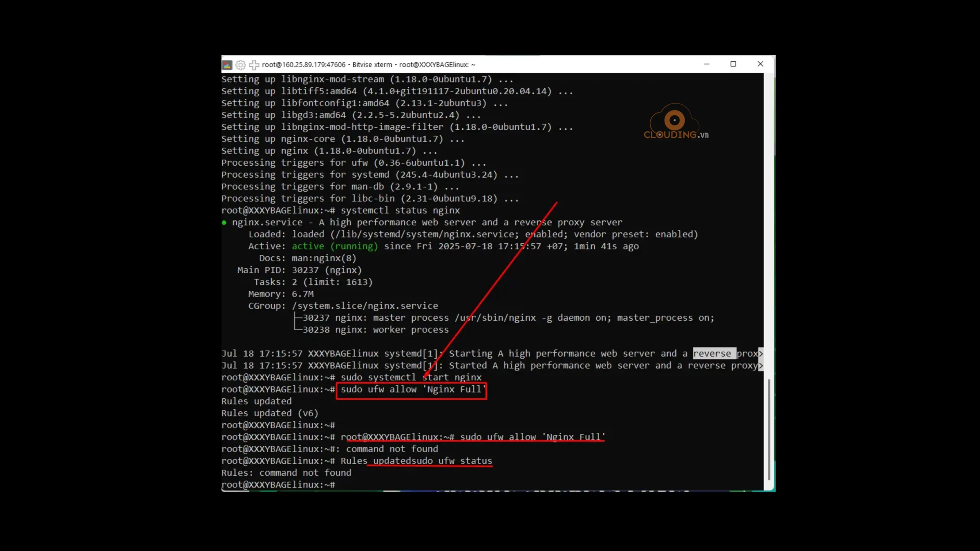Minimize the Bitvise xterm window
This screenshot has height=551, width=980.
tap(707, 64)
